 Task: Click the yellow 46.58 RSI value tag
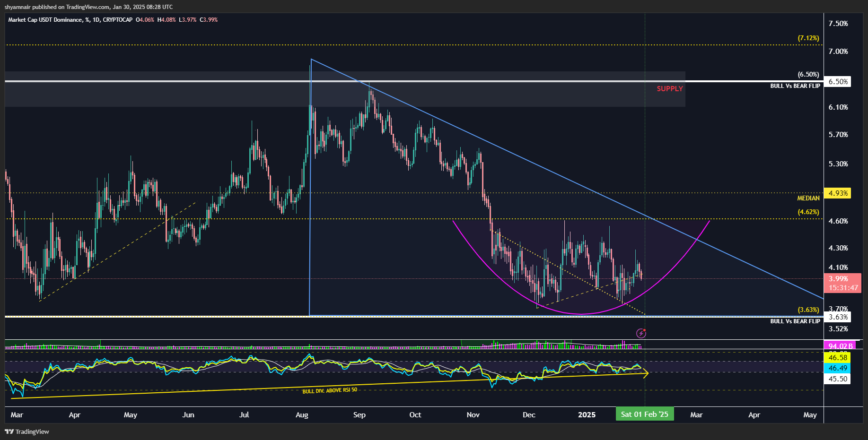click(x=837, y=358)
